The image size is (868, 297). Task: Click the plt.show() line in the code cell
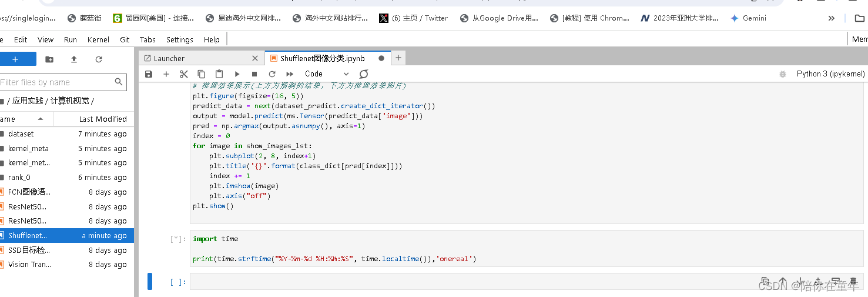213,206
